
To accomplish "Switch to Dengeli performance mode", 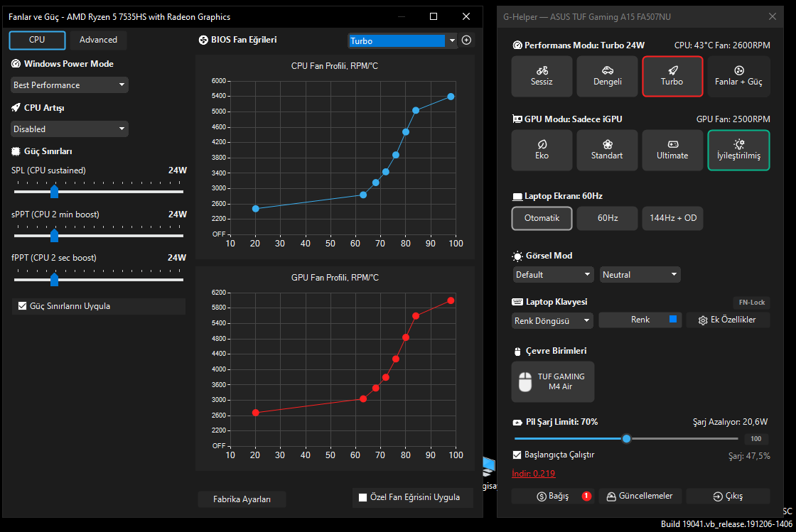I will coord(607,76).
